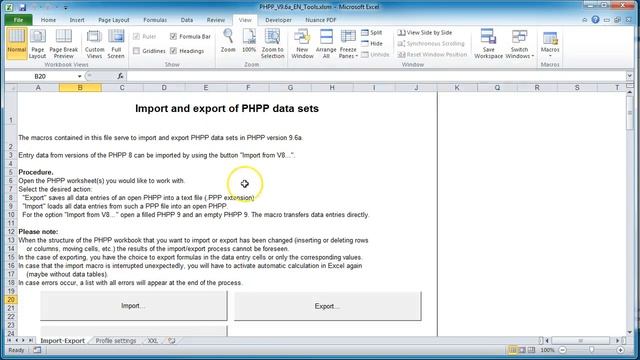640x360 pixels.
Task: Open the Developer ribbon tab
Action: tap(278, 20)
